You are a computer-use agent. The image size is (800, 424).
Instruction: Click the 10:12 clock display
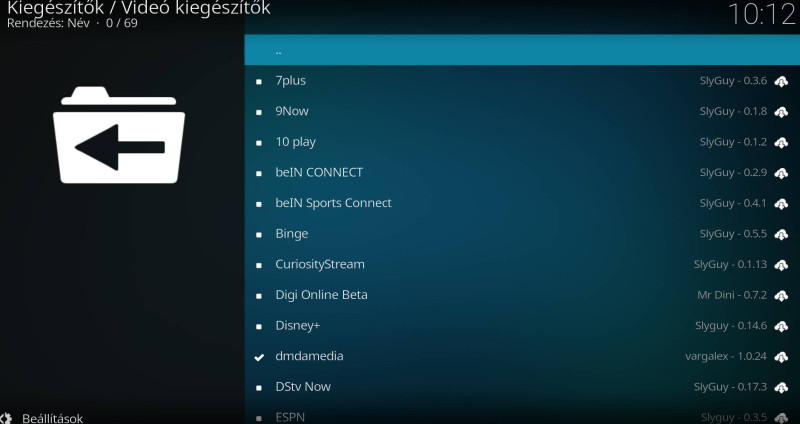(762, 14)
